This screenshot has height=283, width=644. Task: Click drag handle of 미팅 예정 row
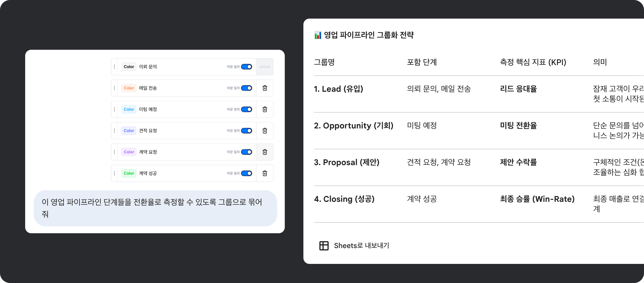click(x=114, y=109)
